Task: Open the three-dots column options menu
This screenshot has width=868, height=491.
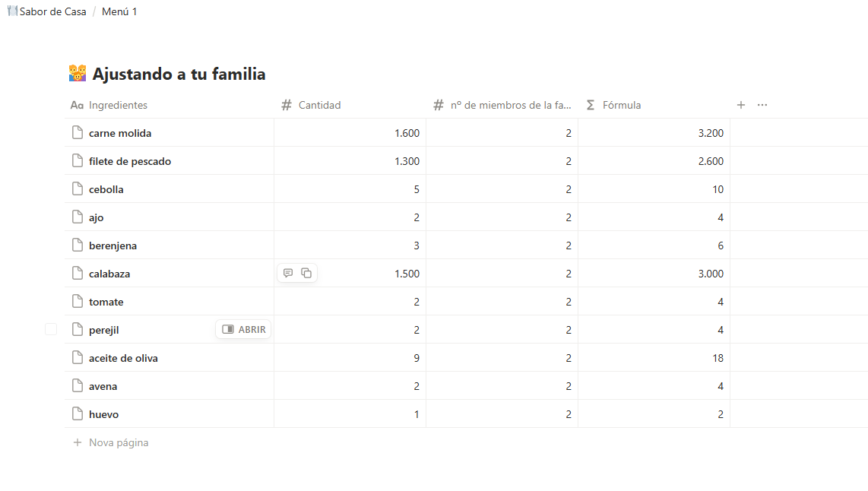Action: [762, 105]
